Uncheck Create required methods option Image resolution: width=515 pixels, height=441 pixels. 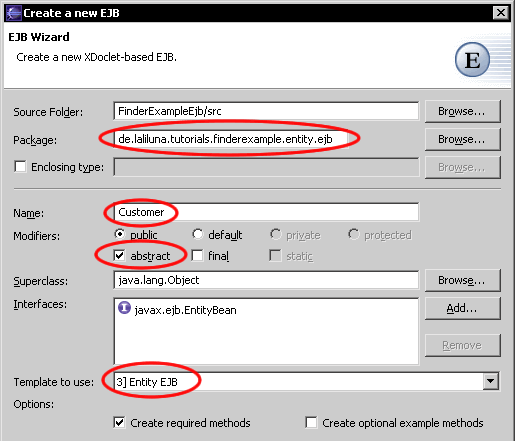click(119, 423)
